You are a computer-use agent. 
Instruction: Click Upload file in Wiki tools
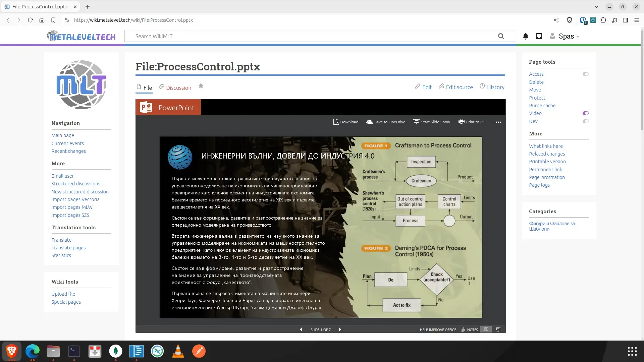click(x=63, y=294)
